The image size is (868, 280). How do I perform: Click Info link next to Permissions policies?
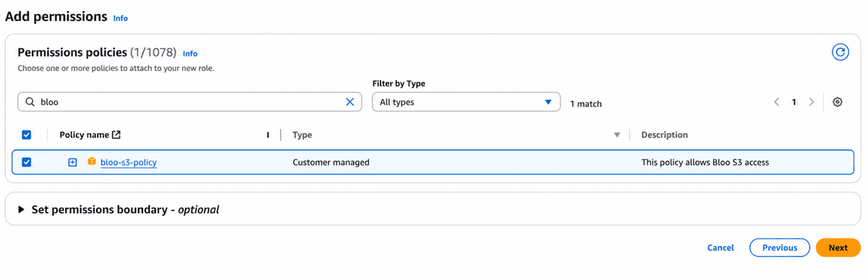(x=190, y=54)
